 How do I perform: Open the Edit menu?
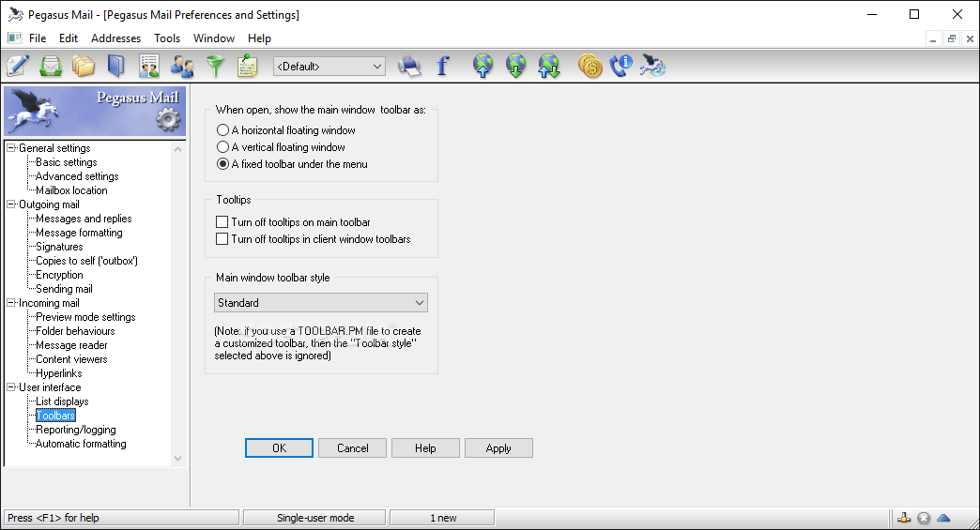tap(69, 38)
